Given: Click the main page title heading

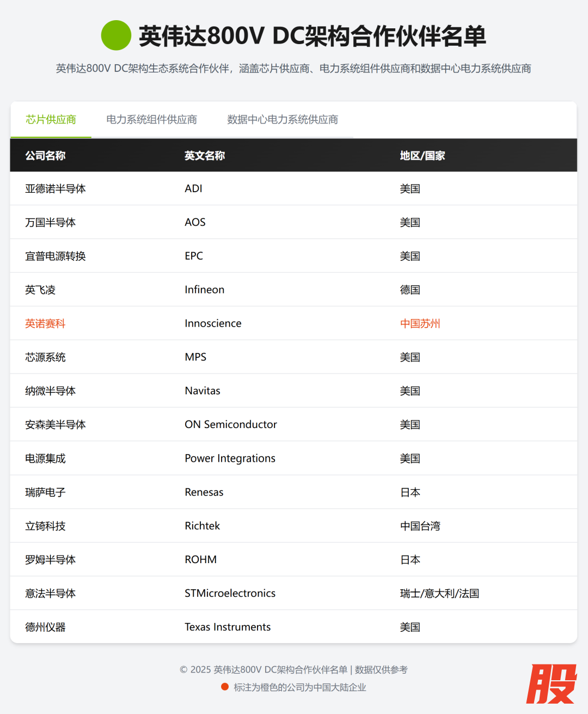Looking at the screenshot, I should [312, 36].
